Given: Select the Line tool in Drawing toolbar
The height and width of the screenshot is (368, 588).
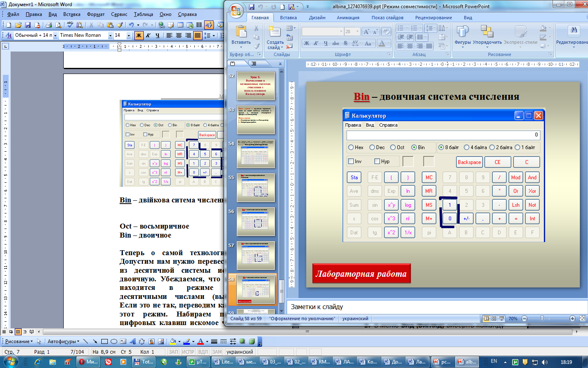Looking at the screenshot, I should [85, 341].
